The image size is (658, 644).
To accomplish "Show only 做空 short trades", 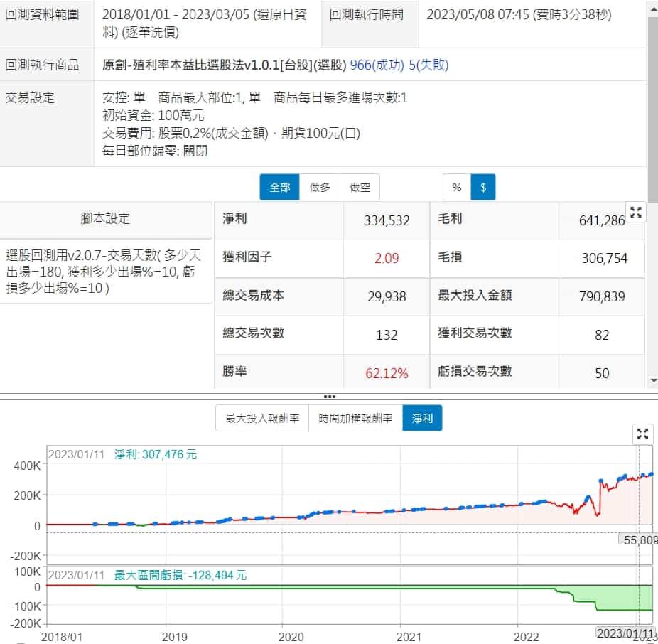I will point(360,188).
